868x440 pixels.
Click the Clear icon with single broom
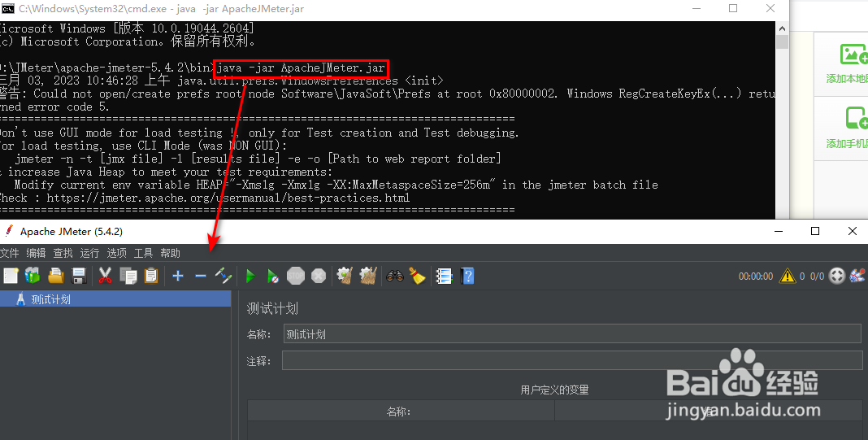pos(345,276)
